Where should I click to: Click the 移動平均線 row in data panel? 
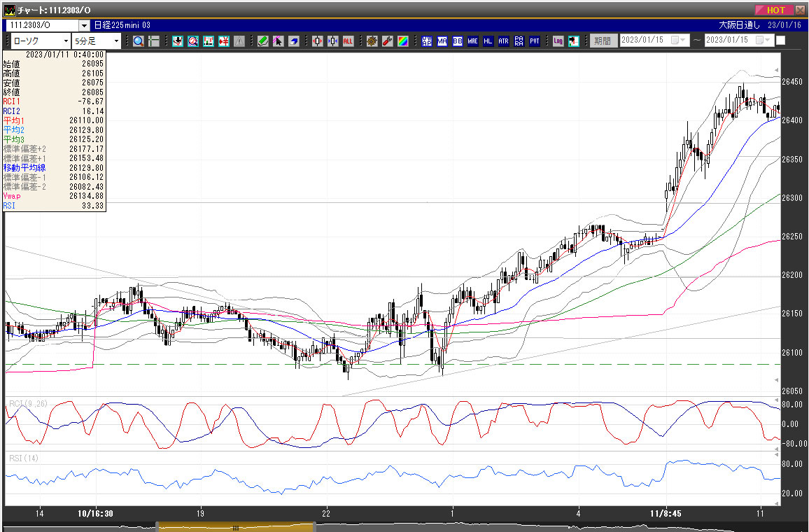click(x=54, y=168)
